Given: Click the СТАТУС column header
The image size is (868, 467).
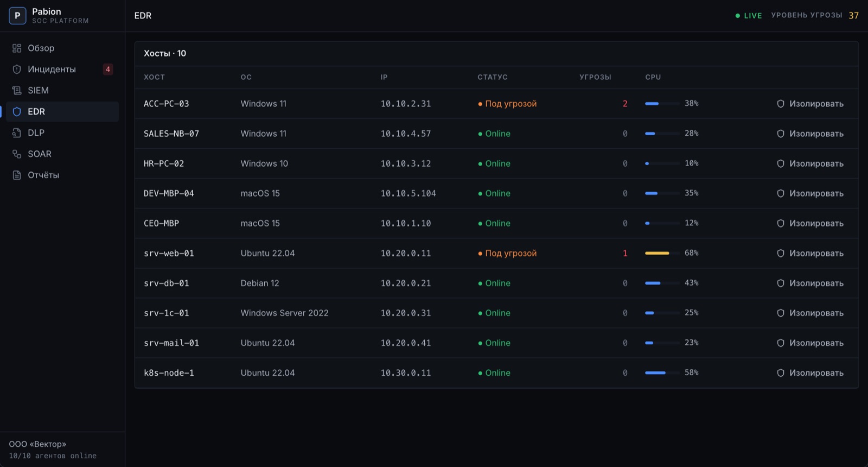Looking at the screenshot, I should click(x=493, y=77).
